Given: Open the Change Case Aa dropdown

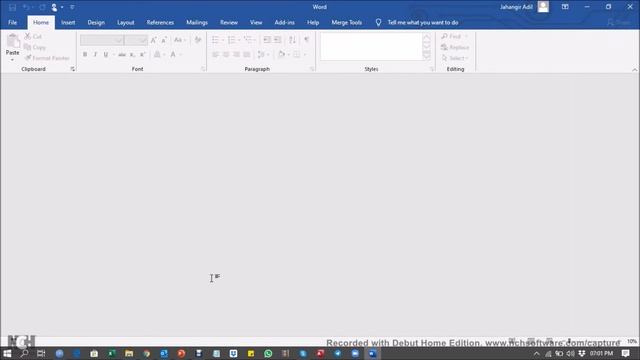Looking at the screenshot, I should pyautogui.click(x=180, y=40).
